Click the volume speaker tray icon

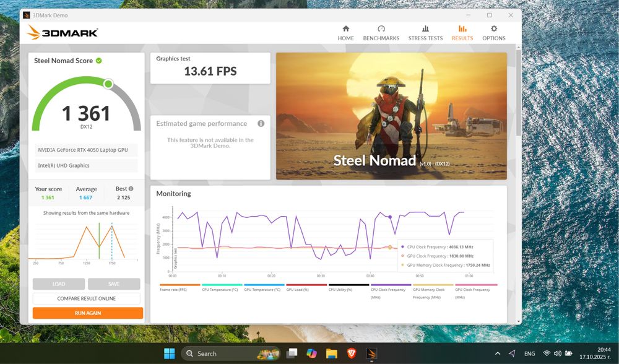[558, 353]
